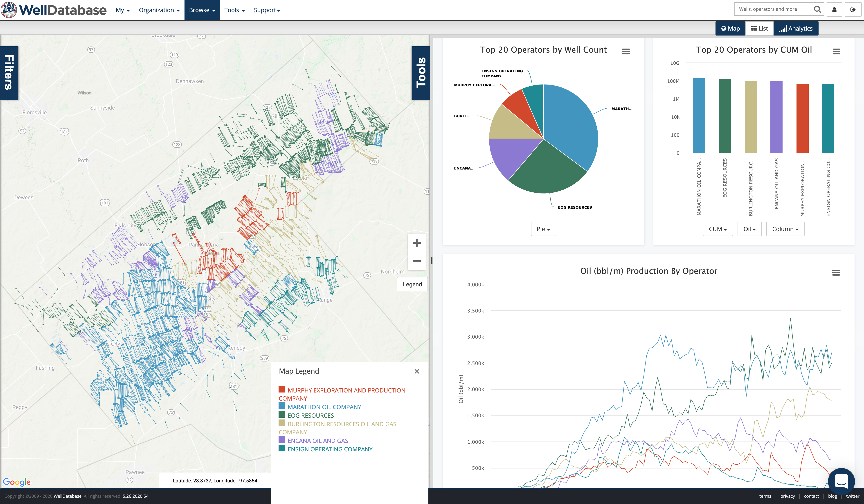
Task: Close the Map Legend panel
Action: pos(416,371)
